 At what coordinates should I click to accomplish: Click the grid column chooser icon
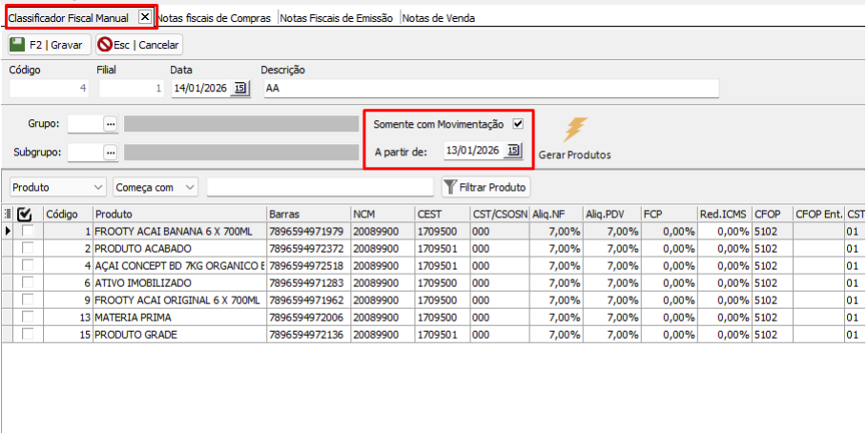(9, 214)
